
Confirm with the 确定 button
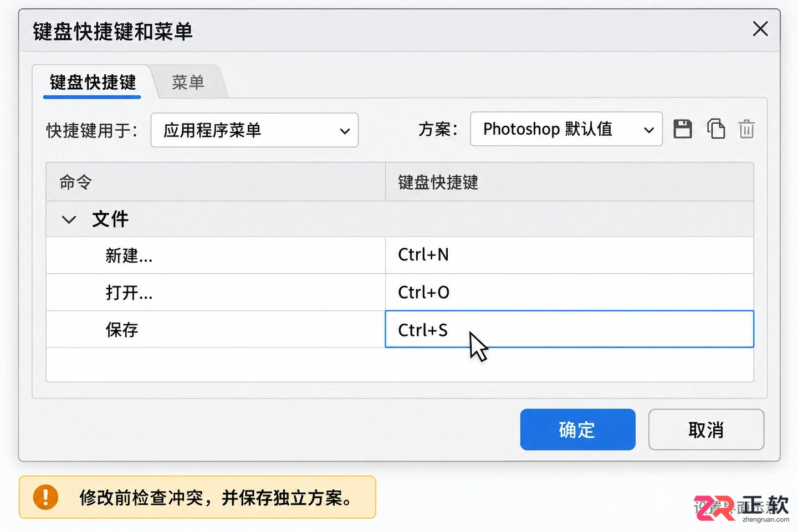coord(577,429)
